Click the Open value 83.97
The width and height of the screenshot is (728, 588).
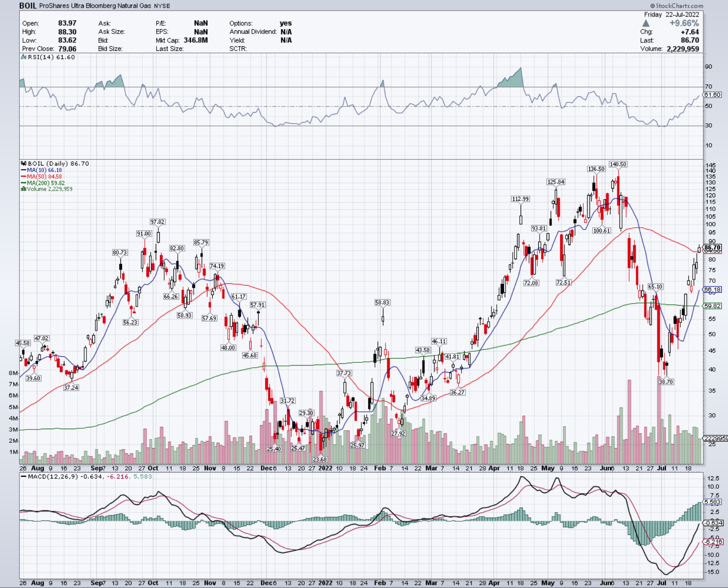[67, 23]
